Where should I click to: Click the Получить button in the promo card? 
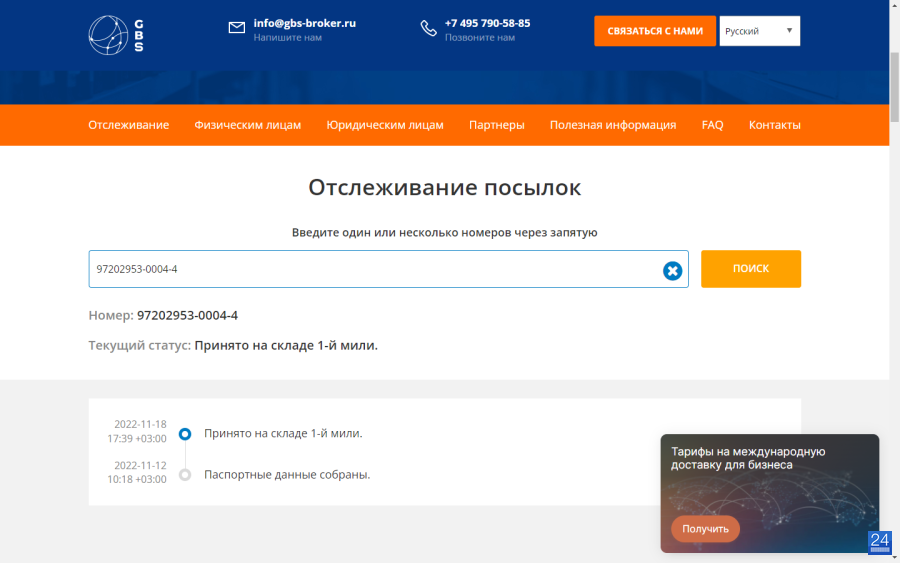click(705, 529)
